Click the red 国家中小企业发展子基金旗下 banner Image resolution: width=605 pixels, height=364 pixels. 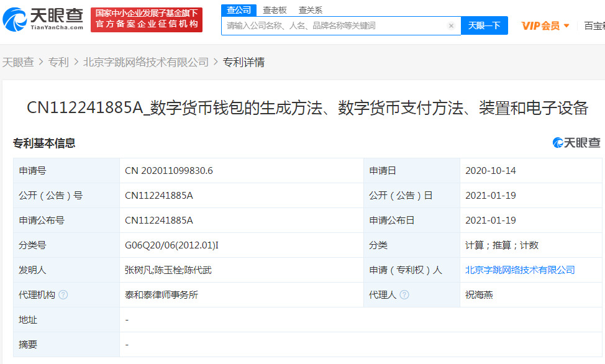[x=147, y=19]
